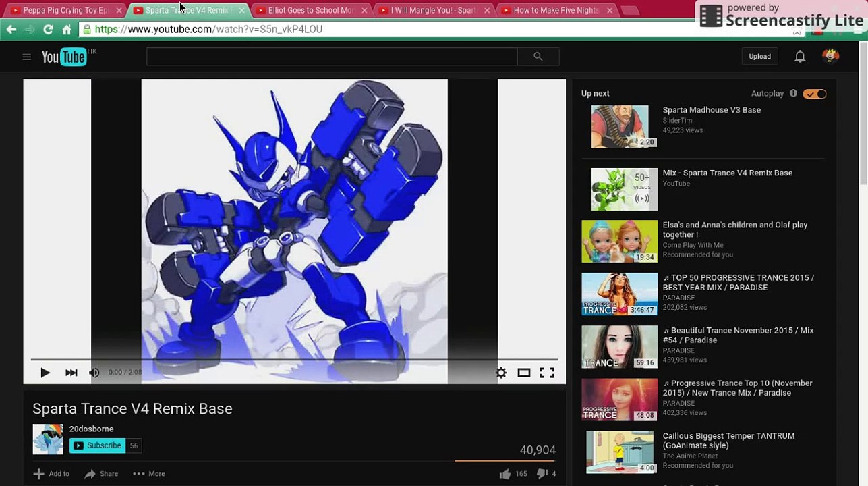
Task: Switch to How to Make Five Nights tab
Action: [556, 10]
